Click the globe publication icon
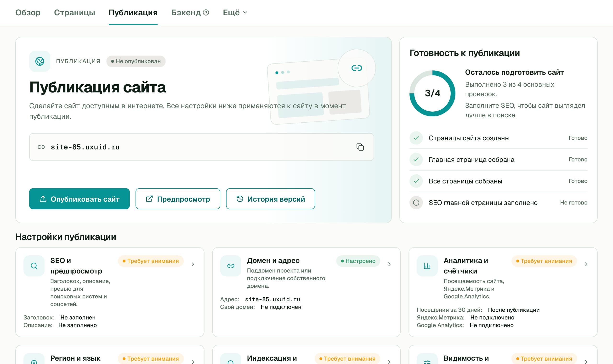 tap(40, 61)
